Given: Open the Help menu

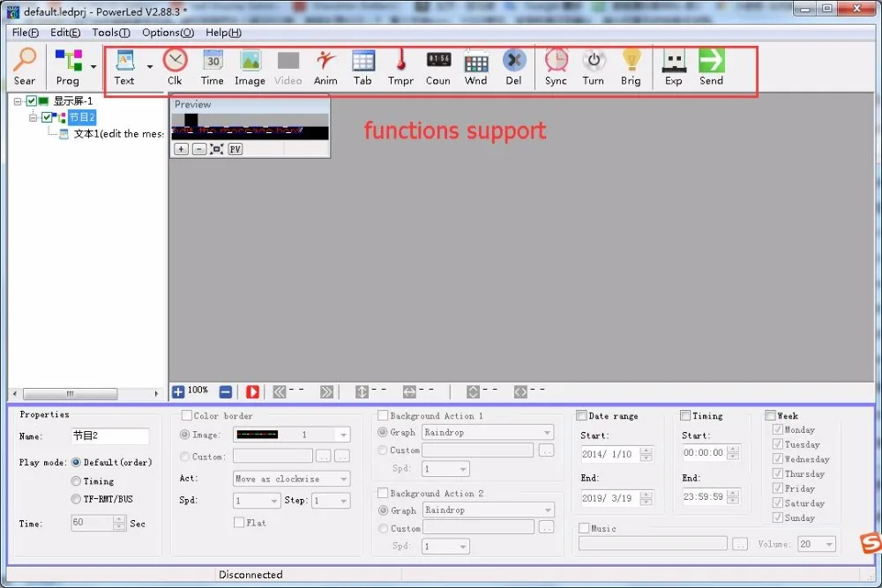Looking at the screenshot, I should tap(223, 33).
